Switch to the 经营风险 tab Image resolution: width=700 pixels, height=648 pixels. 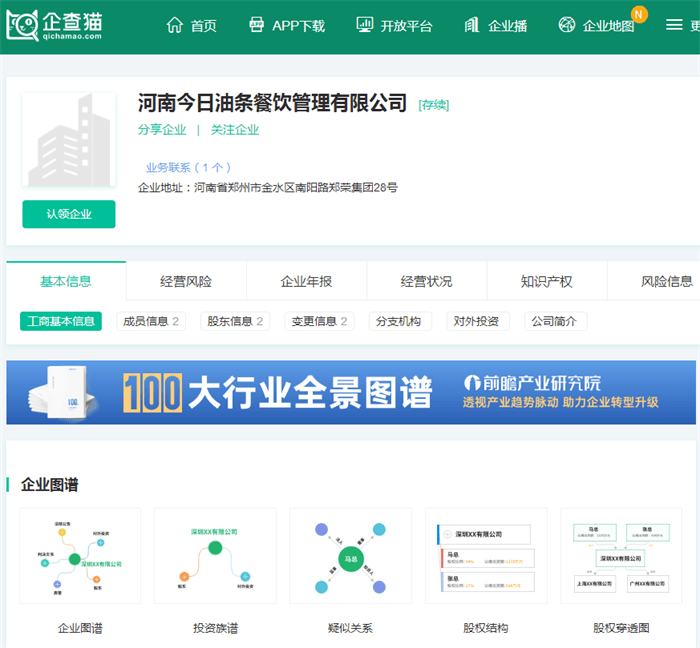pyautogui.click(x=186, y=281)
